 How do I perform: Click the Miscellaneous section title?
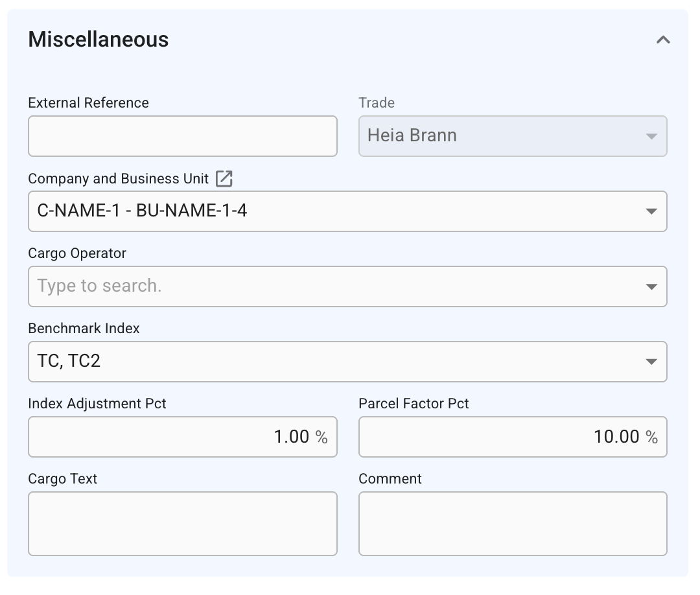click(x=99, y=40)
